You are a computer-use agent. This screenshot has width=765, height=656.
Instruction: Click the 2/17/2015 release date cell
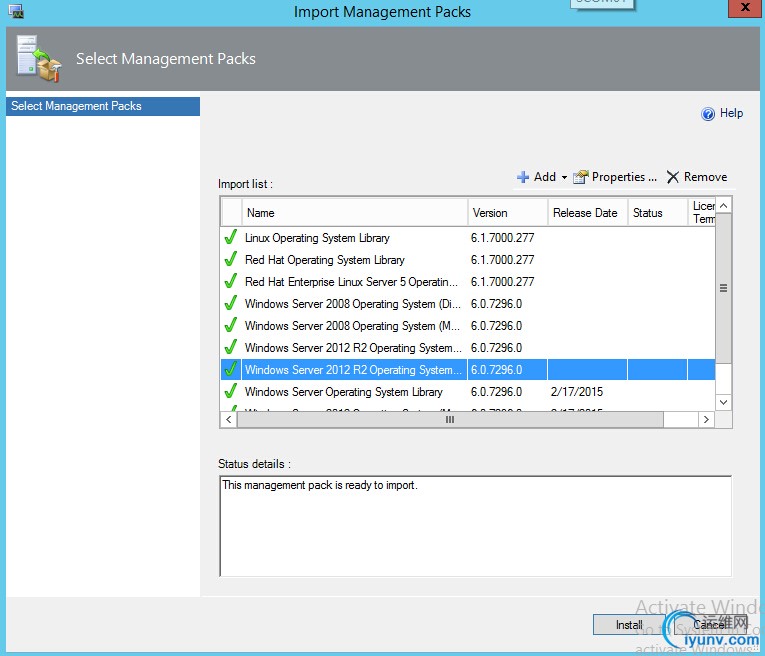point(577,392)
